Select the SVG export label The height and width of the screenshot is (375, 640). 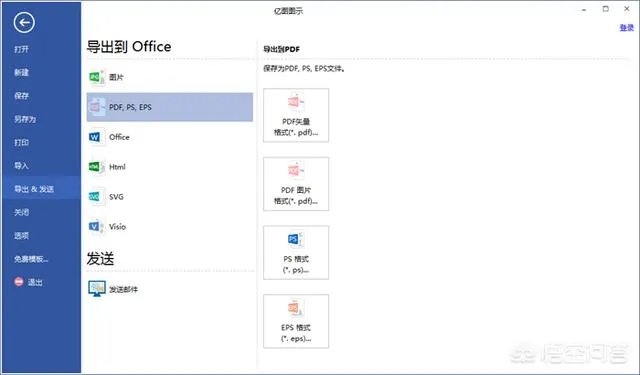[x=116, y=197]
